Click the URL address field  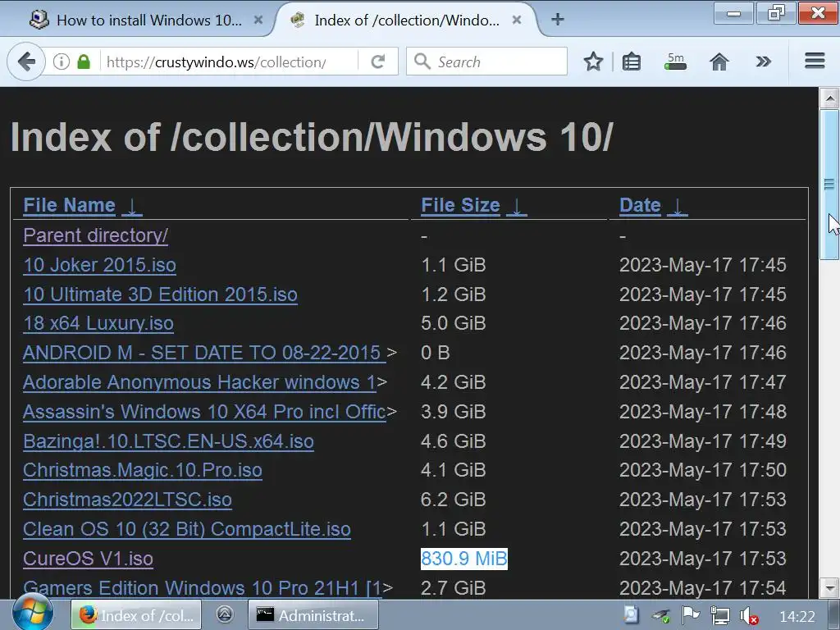230,62
